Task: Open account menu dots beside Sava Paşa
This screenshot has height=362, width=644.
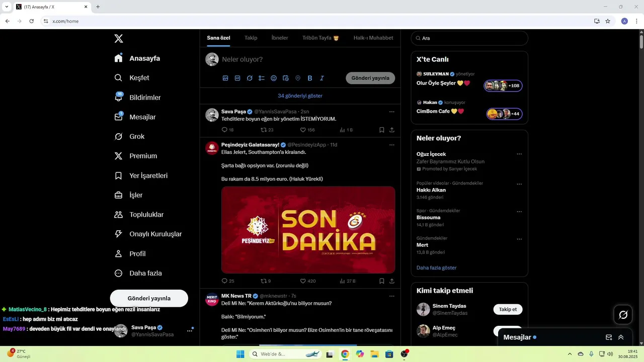Action: (190, 331)
